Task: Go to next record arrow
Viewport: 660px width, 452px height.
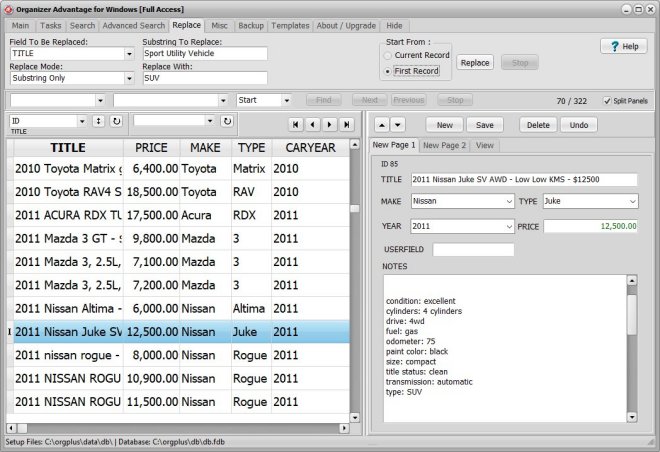Action: (329, 124)
